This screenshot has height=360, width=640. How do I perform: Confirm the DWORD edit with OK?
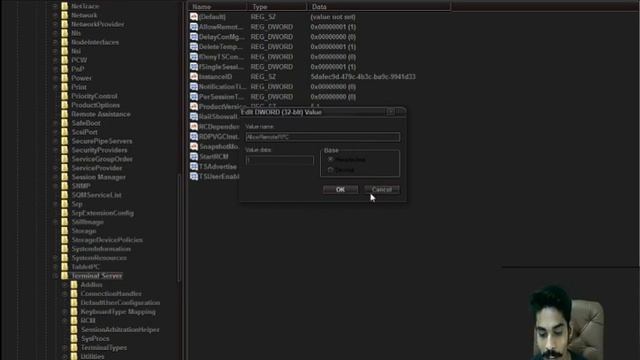[x=340, y=189]
